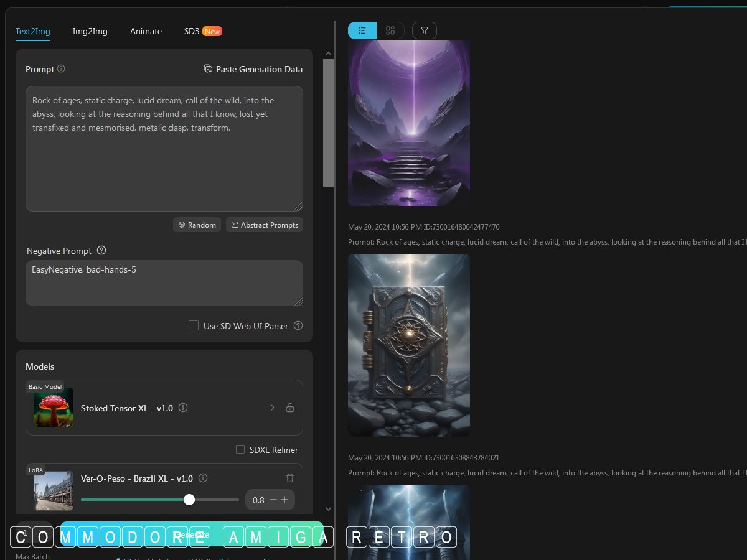Click the Prompt help question mark icon
Viewport: 747px width, 560px height.
[x=61, y=69]
